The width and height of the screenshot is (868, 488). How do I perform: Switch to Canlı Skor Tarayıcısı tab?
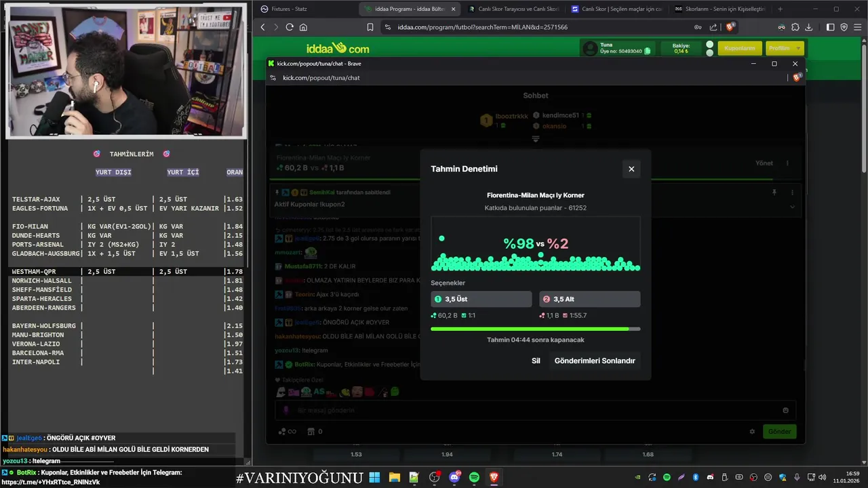[x=514, y=9]
